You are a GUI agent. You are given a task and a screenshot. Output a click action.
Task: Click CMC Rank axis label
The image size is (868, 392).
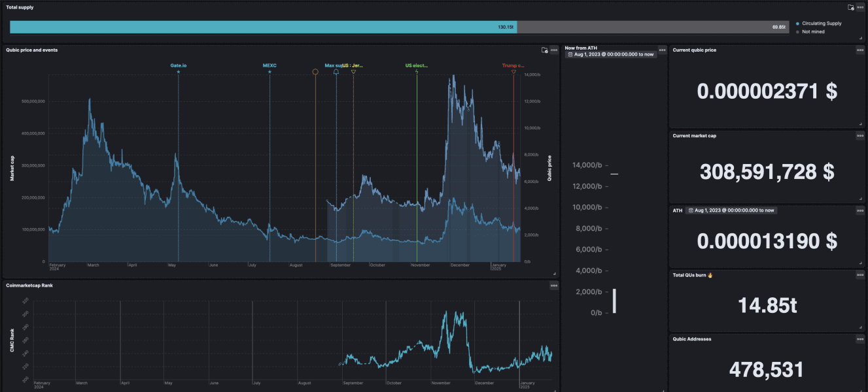12,340
